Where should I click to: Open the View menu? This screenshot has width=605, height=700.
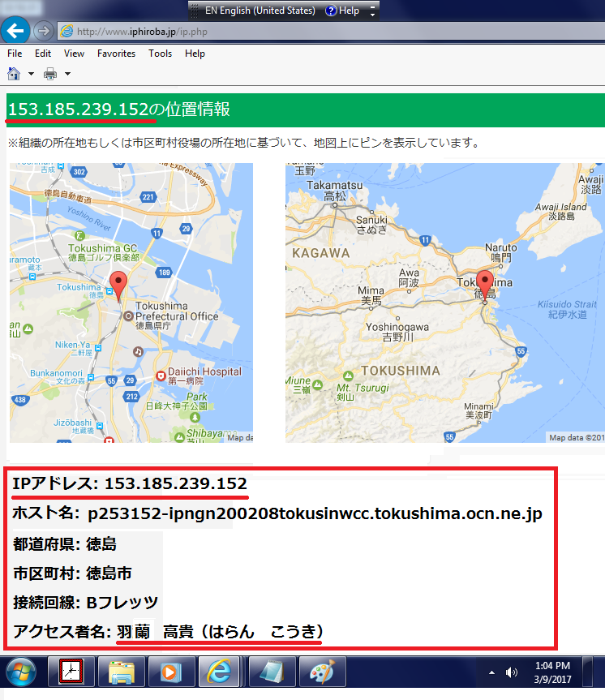tap(74, 54)
